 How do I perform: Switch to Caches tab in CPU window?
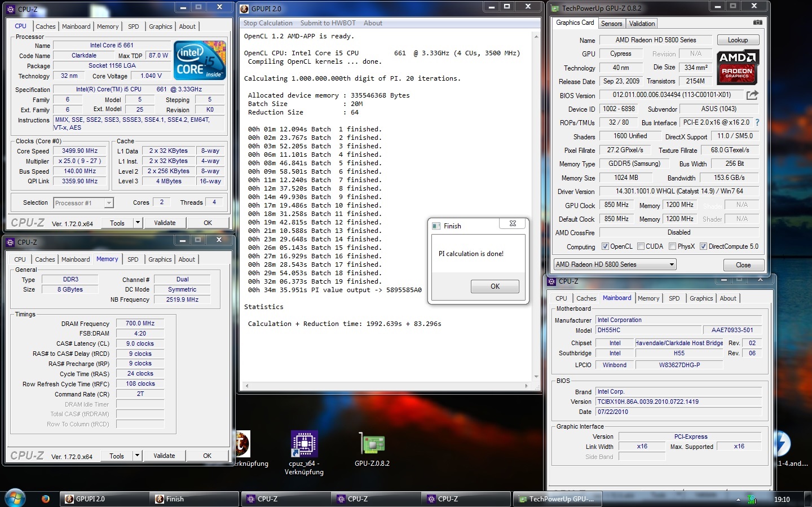click(x=46, y=27)
